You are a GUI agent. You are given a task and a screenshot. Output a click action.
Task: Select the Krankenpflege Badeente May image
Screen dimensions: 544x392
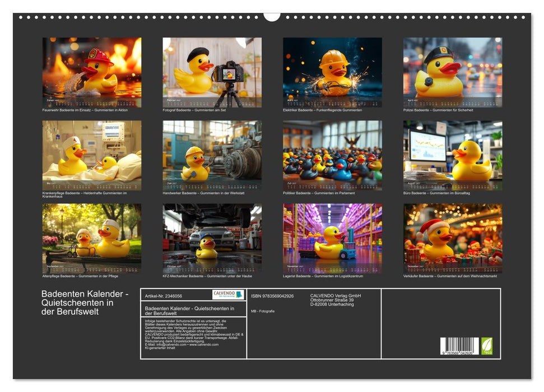coord(92,156)
